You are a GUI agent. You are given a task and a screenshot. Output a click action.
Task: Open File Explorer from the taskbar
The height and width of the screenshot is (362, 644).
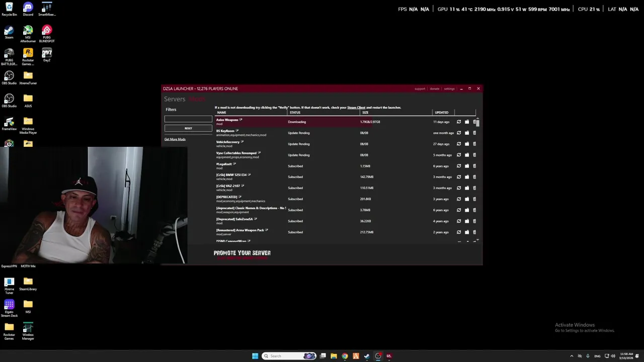(334, 356)
